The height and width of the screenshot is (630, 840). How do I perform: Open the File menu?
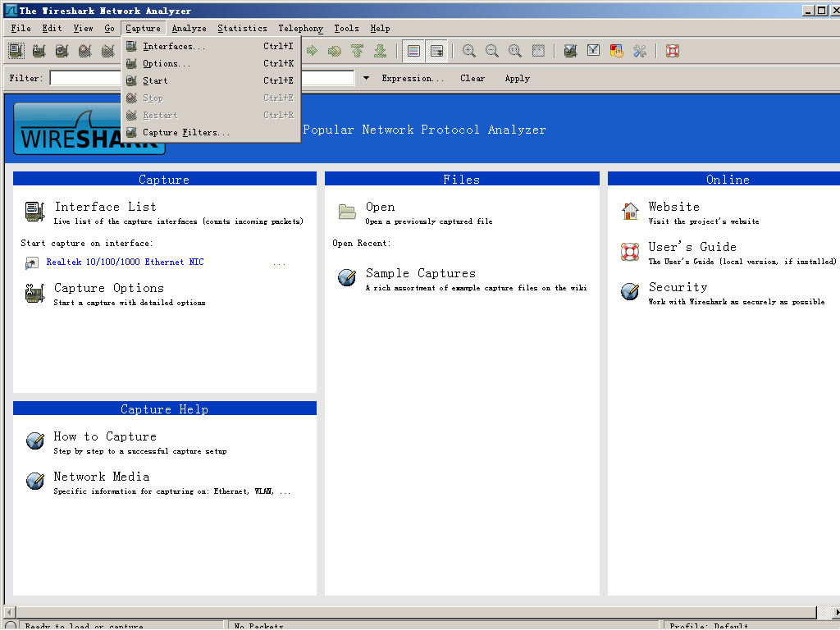click(21, 28)
